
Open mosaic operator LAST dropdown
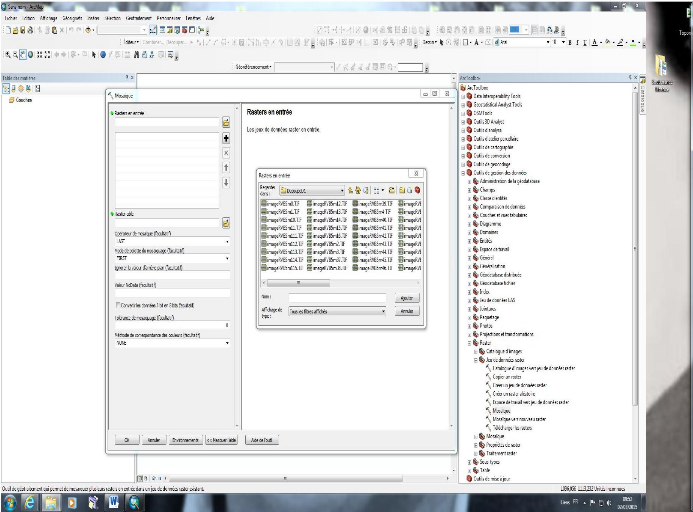point(227,242)
